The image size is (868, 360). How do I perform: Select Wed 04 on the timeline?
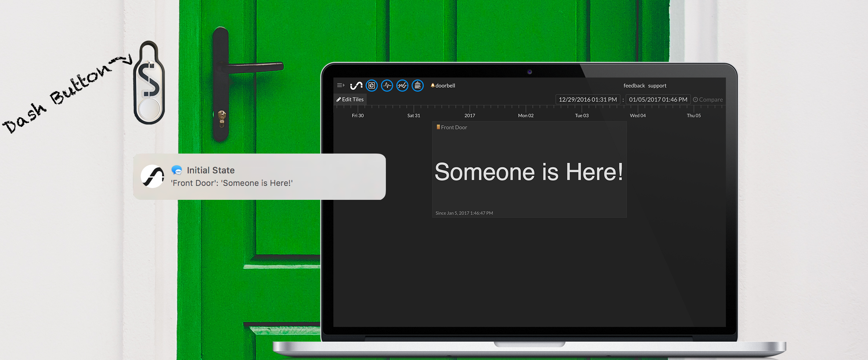point(638,115)
